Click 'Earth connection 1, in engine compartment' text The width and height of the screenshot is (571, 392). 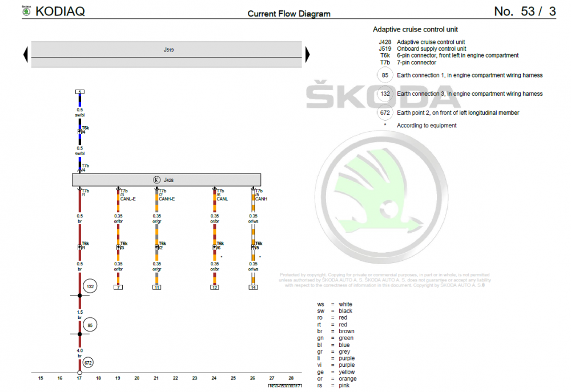(x=470, y=75)
